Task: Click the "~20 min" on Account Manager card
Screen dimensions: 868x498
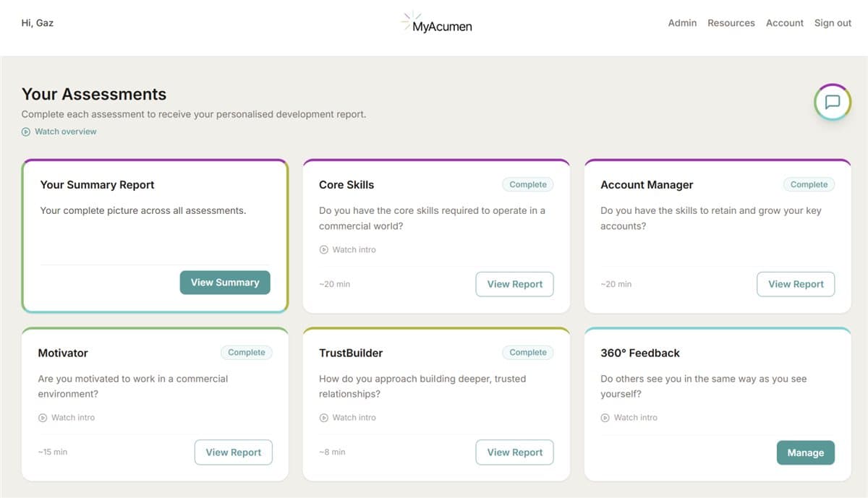Action: 616,284
